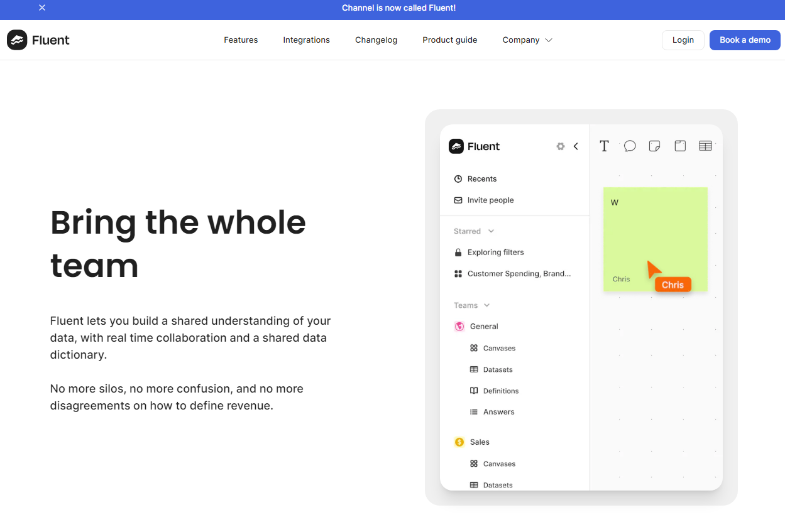This screenshot has height=532, width=785.
Task: Click the Login button
Action: tap(683, 40)
